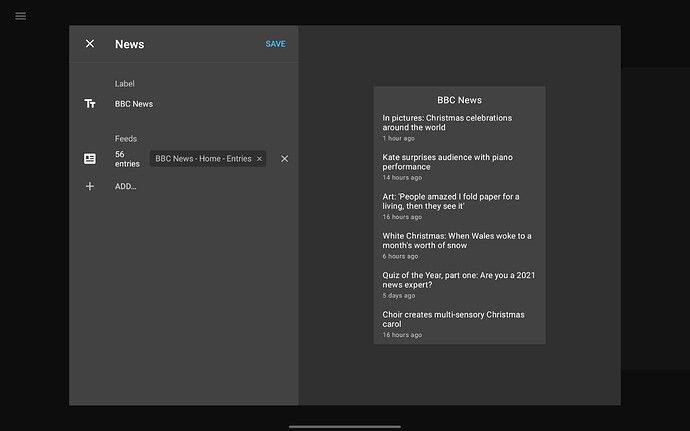Click the '6 hours ago' timestamp
The image size is (690, 431).
coord(400,256)
